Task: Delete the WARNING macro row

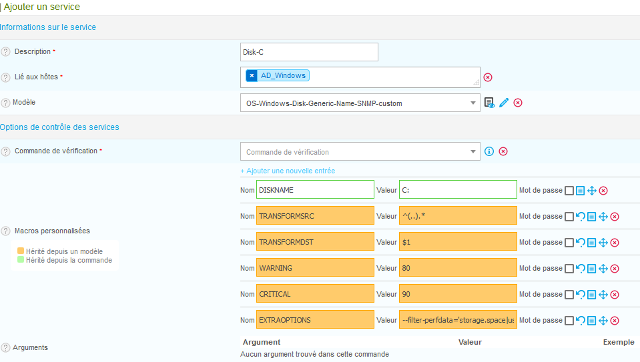Action: [x=615, y=269]
